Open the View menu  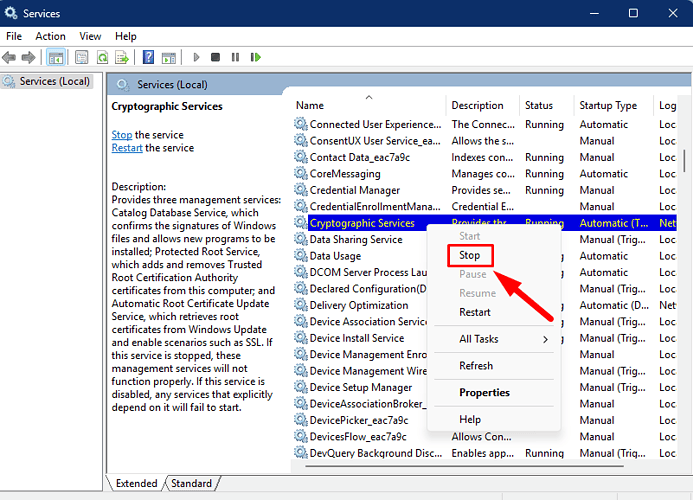(x=90, y=36)
